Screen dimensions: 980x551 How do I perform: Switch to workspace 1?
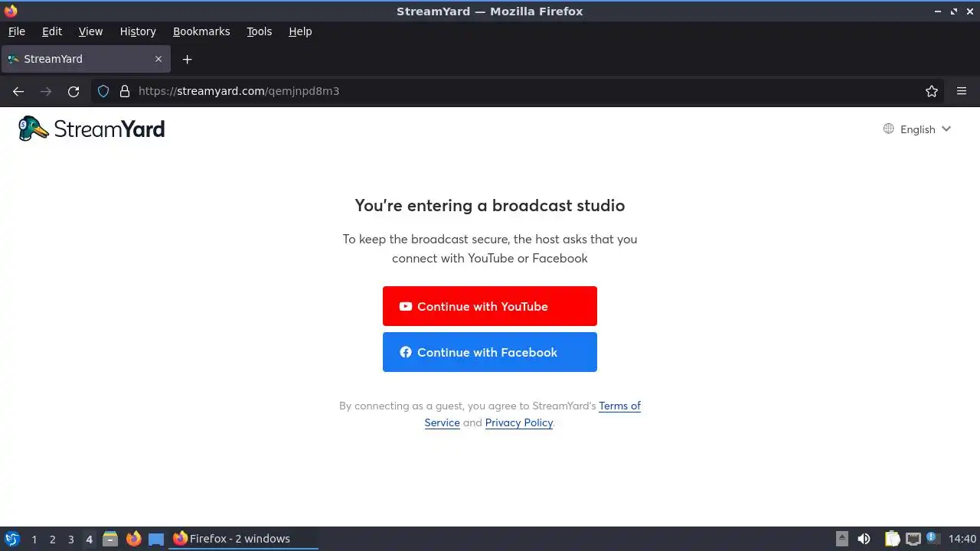tap(34, 540)
